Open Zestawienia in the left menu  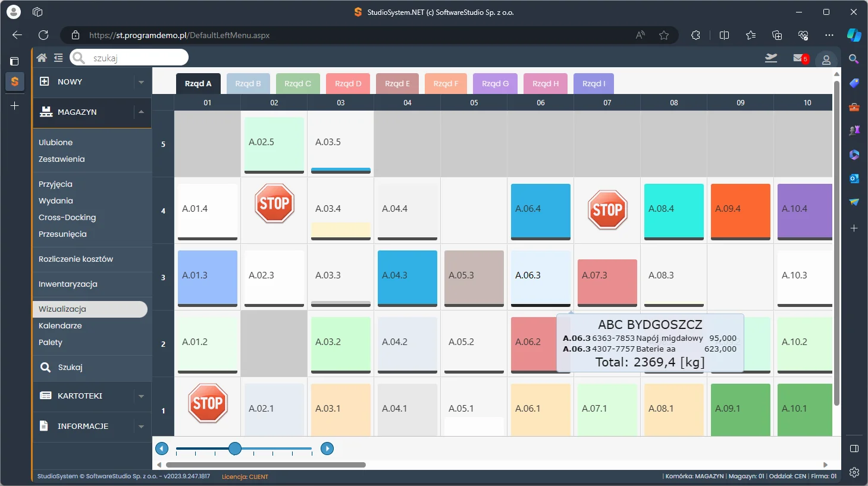[61, 159]
